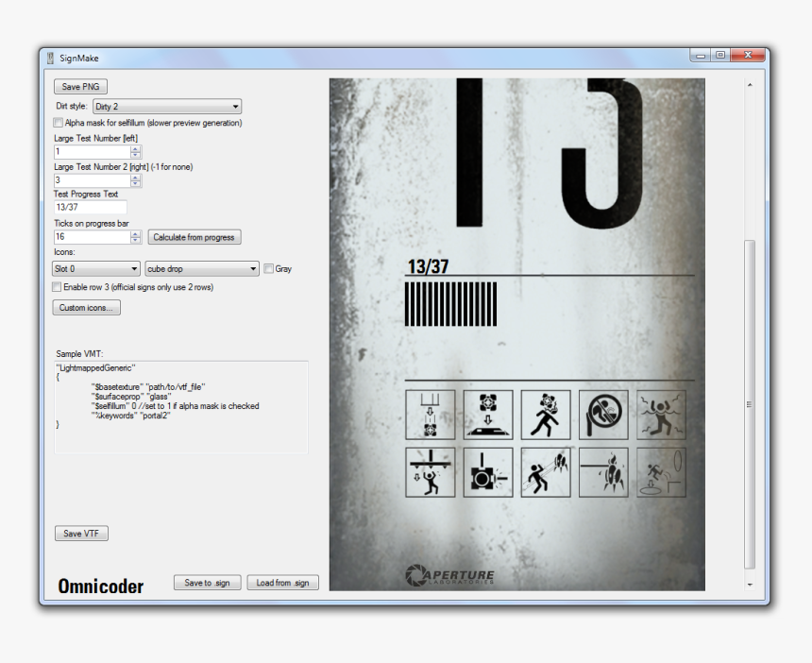
Task: Click the turret laser beam sign icon
Action: point(603,472)
